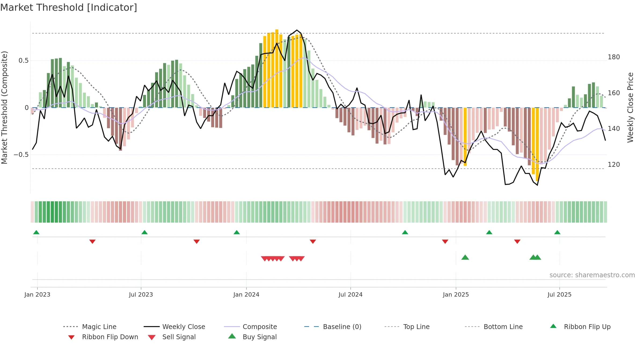This screenshot has width=644, height=362.
Task: Click the red Ribbon Flip Down legend triangle
Action: [71, 337]
